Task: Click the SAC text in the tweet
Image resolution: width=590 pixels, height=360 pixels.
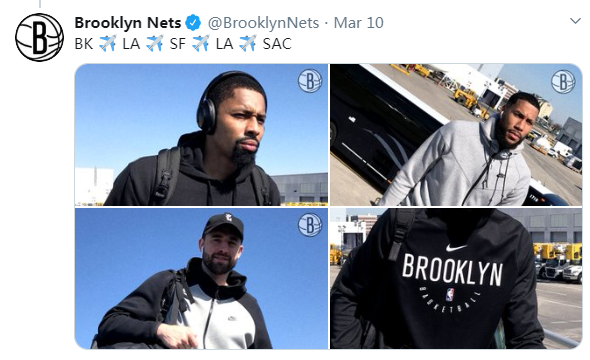Action: point(277,44)
